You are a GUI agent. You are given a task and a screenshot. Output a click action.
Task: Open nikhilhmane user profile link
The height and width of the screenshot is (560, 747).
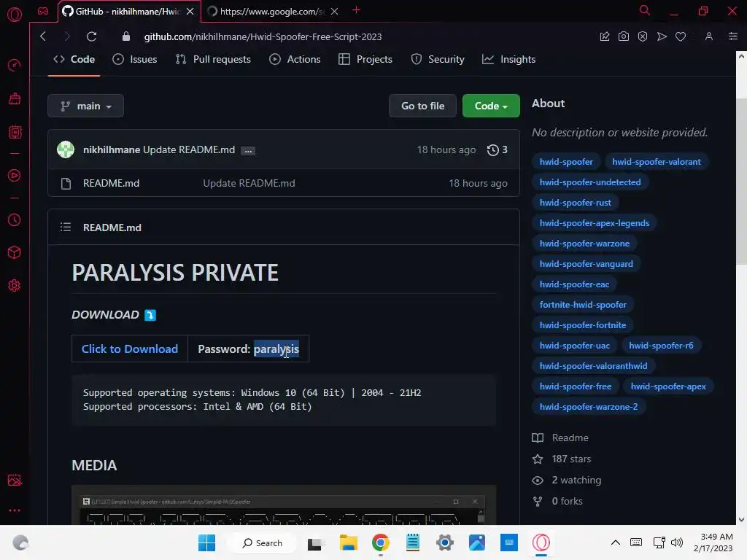pyautogui.click(x=112, y=149)
